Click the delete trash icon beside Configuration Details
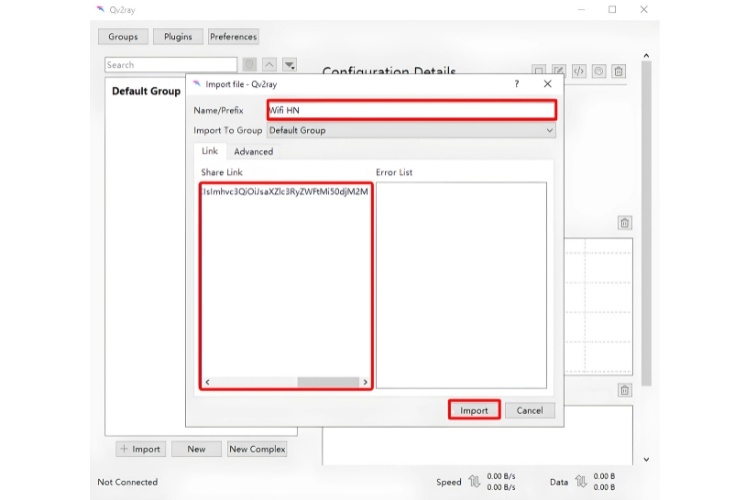The image size is (750, 500). coord(618,71)
